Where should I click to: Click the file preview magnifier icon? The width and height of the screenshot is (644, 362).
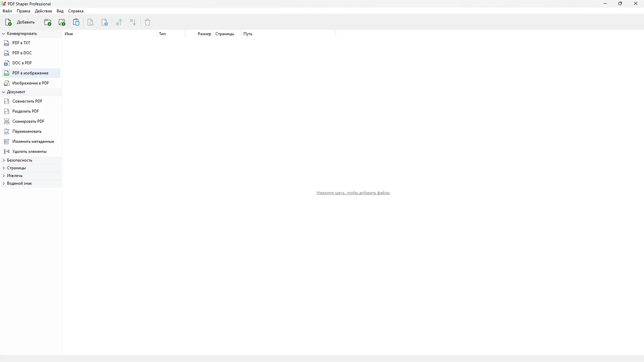[91, 22]
